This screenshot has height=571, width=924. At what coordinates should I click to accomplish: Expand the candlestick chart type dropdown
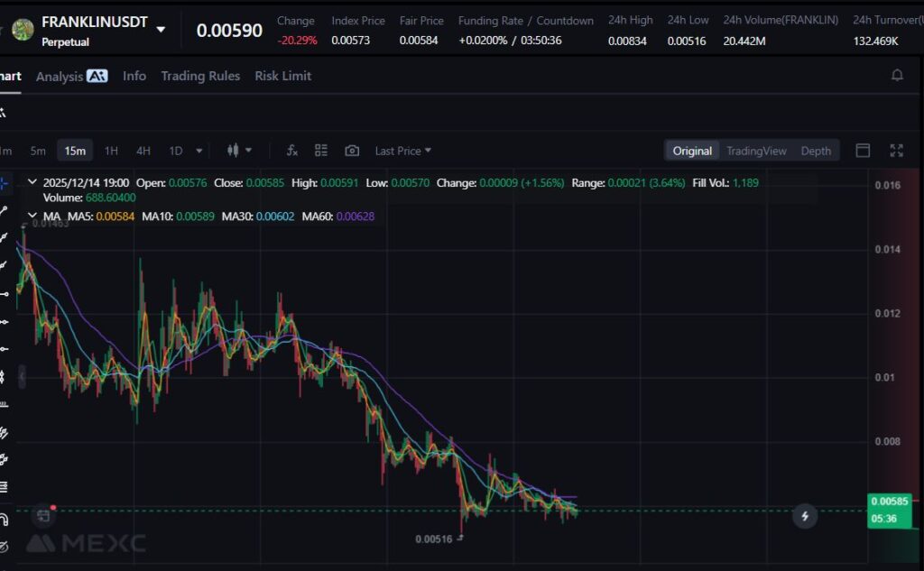click(x=239, y=151)
